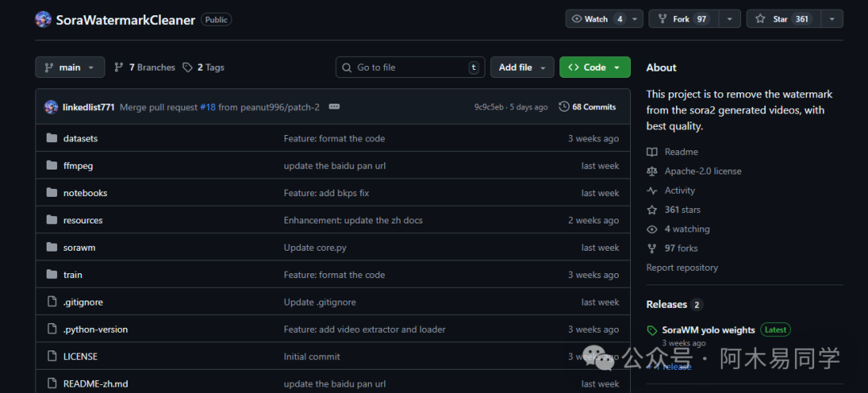868x393 pixels.
Task: Focus the Go to file search field
Action: [x=410, y=68]
